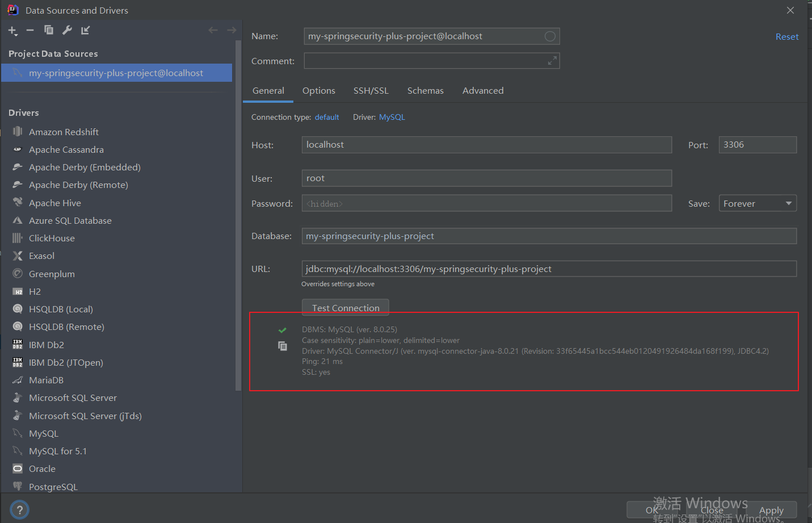Screen dimensions: 812x523
Task: Click the Close button at bottom
Action: [712, 510]
